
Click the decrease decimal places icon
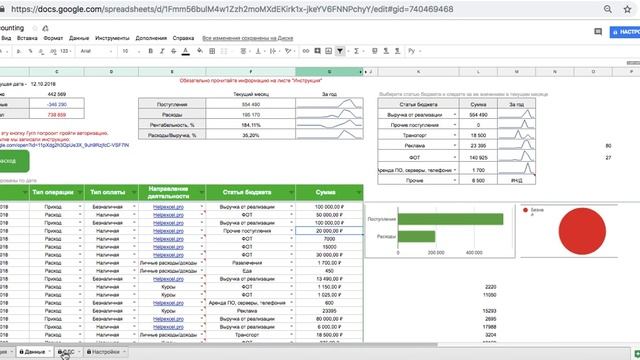pyautogui.click(x=41, y=51)
